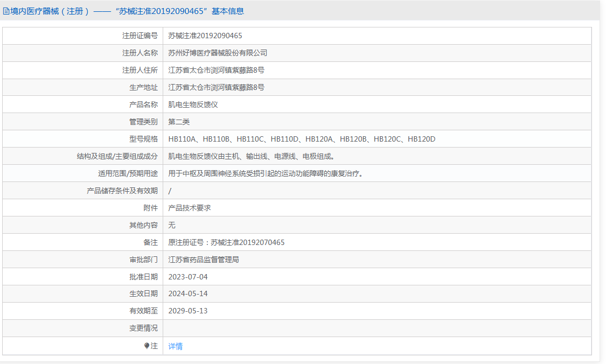
Task: Open the 详情 link in the notes row
Action: [176, 346]
